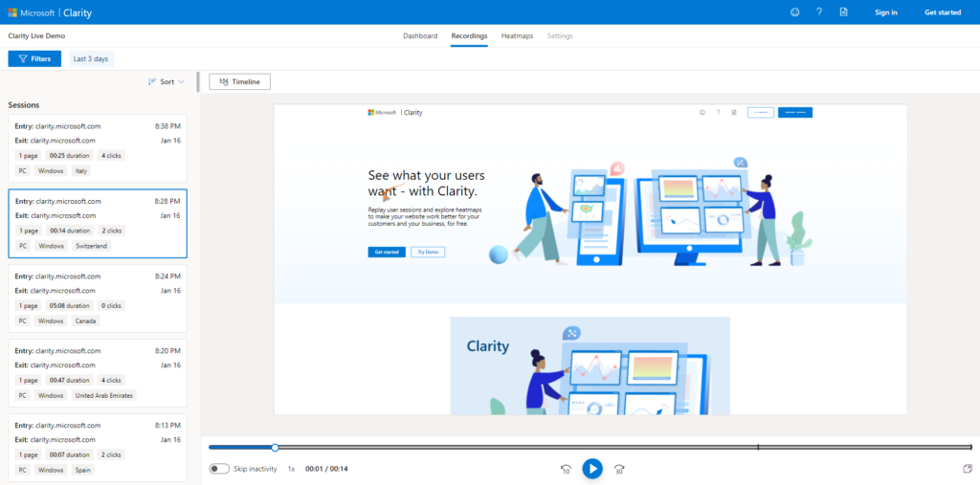Click the Clarity wordmark in the header
The width and height of the screenshot is (980, 485).
78,11
